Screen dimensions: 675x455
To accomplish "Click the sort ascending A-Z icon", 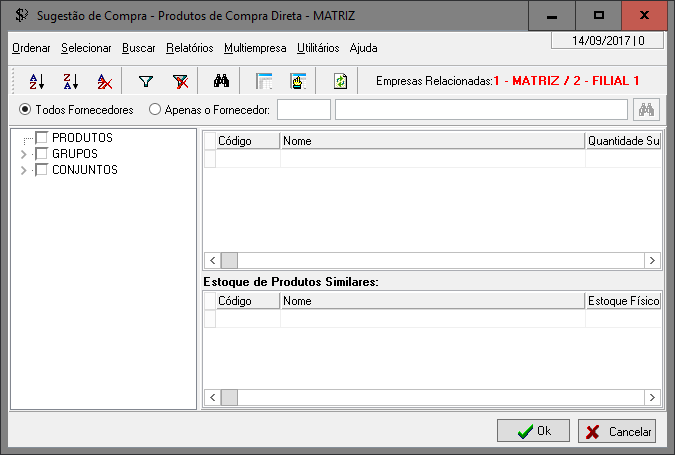I will [37, 82].
